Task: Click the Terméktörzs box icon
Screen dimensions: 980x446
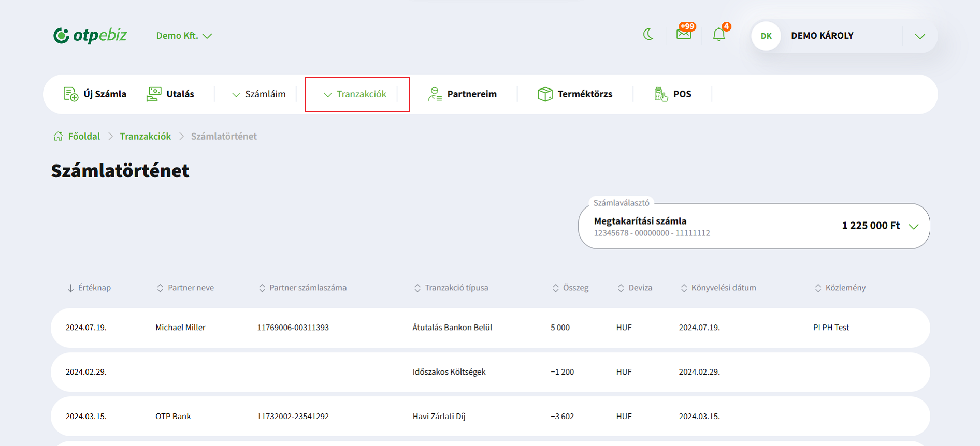Action: coord(545,94)
